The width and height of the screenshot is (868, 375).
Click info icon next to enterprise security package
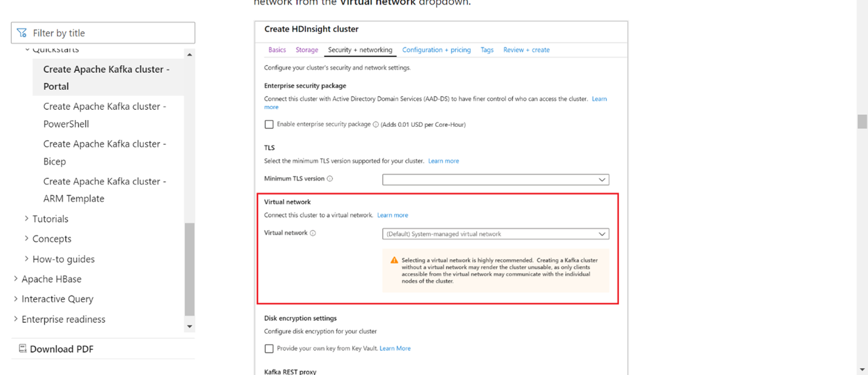click(376, 124)
